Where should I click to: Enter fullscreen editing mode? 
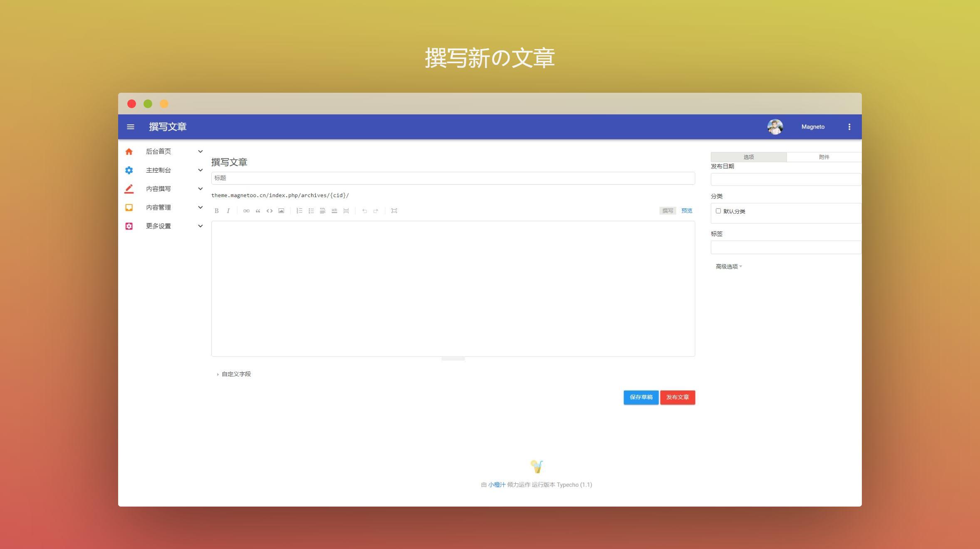pos(394,211)
